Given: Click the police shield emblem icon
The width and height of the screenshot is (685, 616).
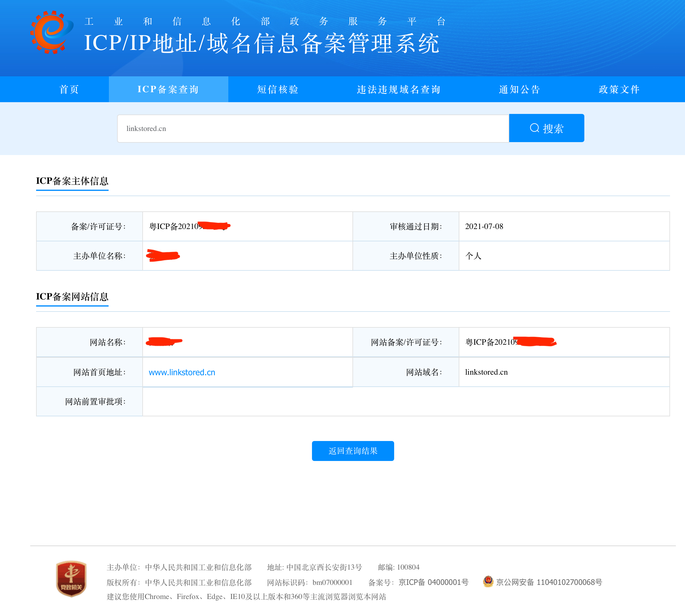Looking at the screenshot, I should pos(488,581).
